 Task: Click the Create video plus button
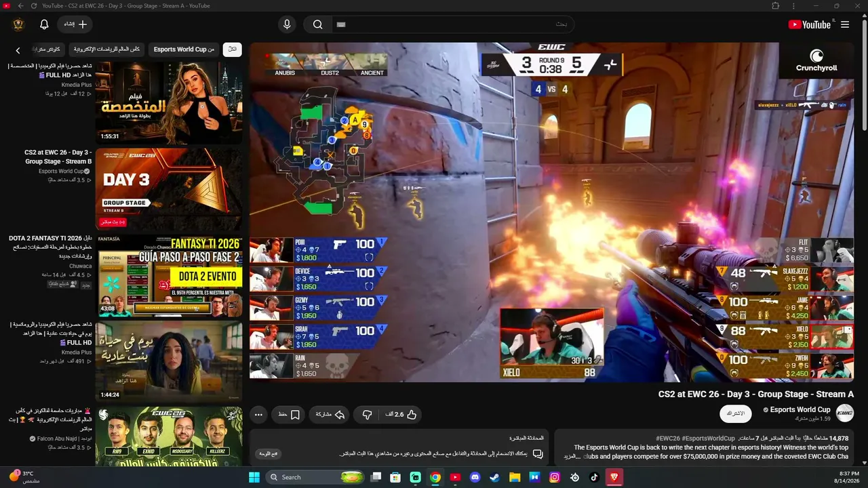[x=75, y=24]
